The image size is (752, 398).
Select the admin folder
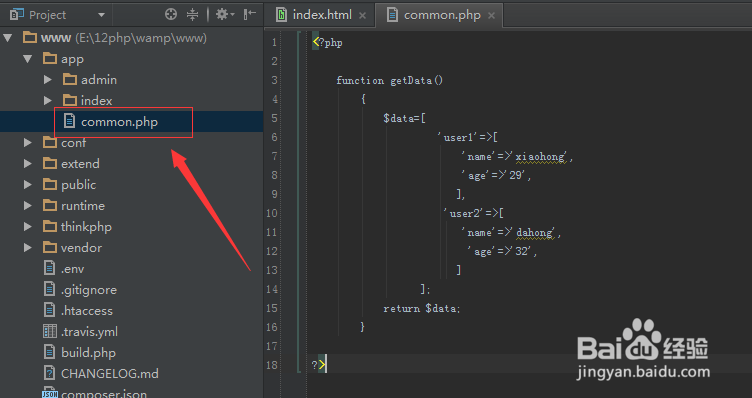pos(99,80)
